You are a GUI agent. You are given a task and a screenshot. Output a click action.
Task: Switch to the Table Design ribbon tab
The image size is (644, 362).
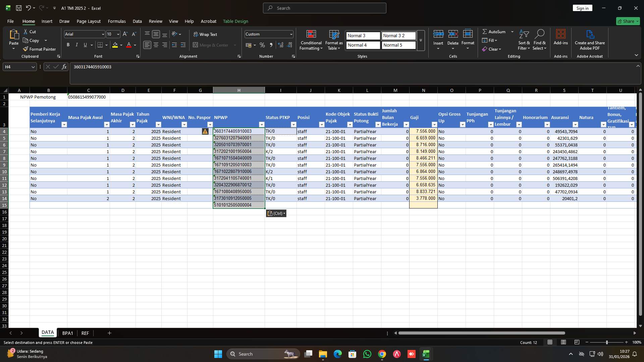pos(235,21)
